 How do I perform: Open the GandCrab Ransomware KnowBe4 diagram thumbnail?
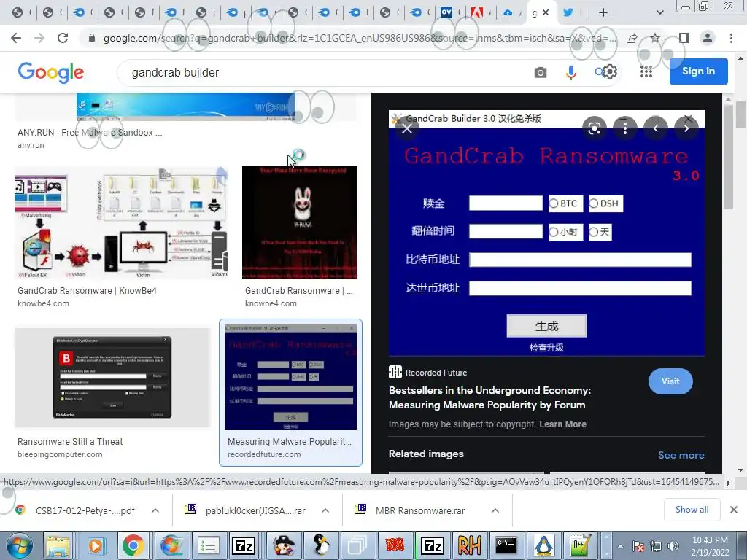click(121, 222)
